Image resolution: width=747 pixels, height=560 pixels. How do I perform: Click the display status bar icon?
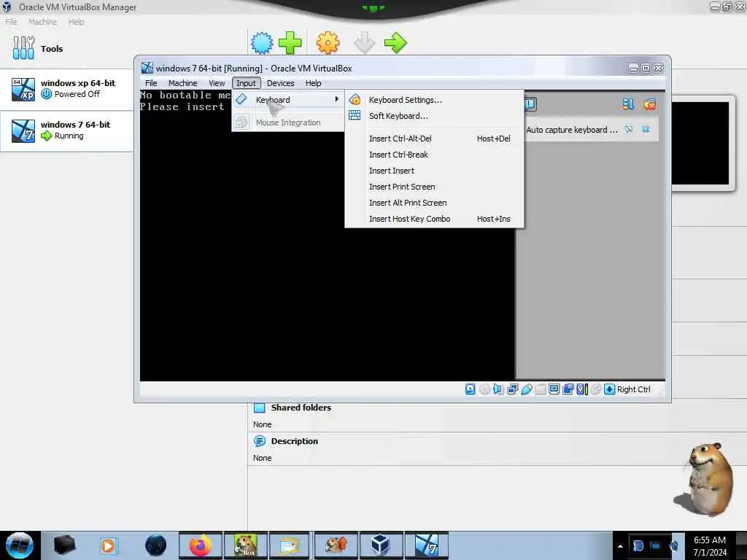pos(554,389)
